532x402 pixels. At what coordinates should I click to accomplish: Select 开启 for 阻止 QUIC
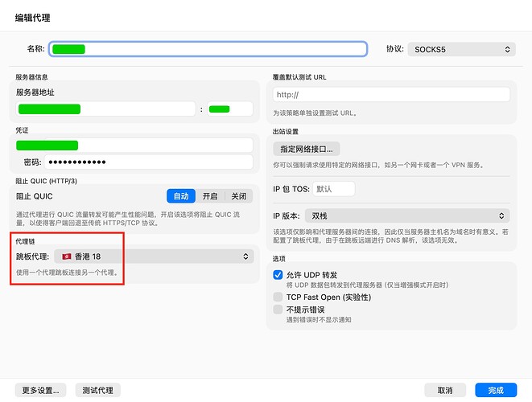210,196
